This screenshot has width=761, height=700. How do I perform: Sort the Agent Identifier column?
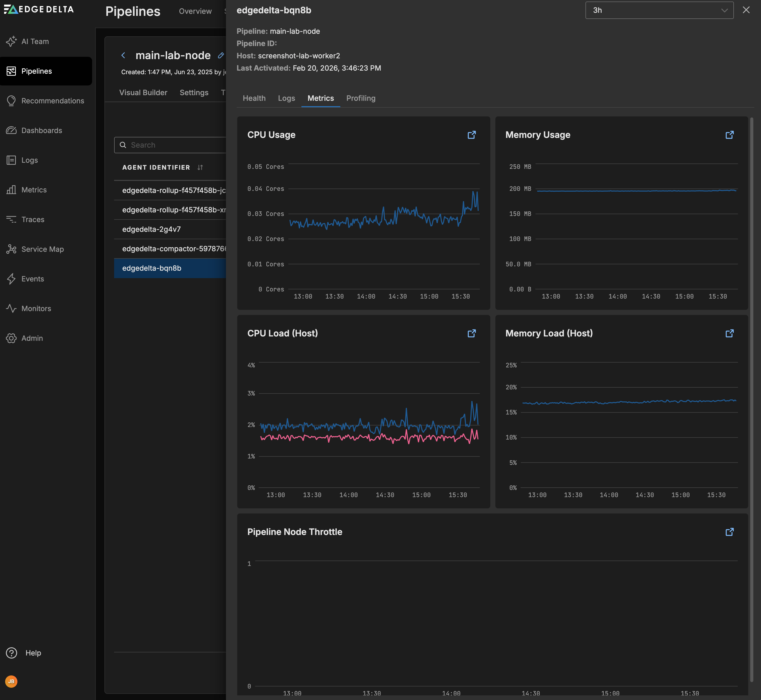[x=200, y=167]
